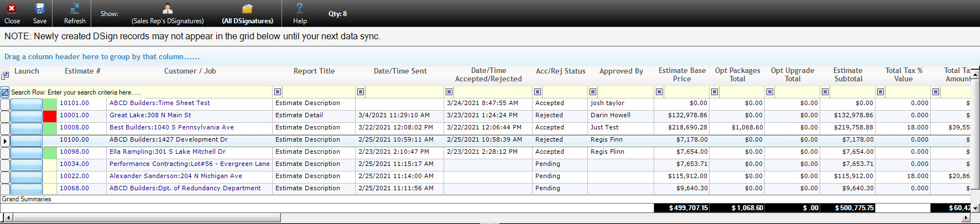
Task: Select row header for estimate 10098.00
Action: tap(5, 152)
